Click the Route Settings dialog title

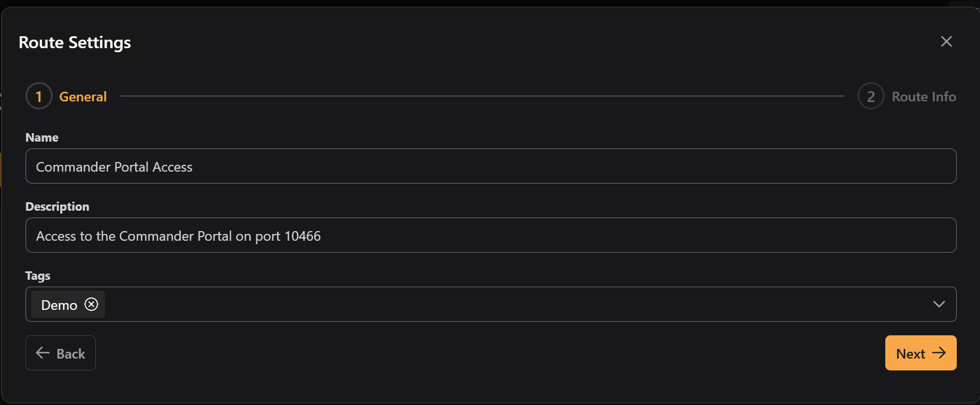75,42
